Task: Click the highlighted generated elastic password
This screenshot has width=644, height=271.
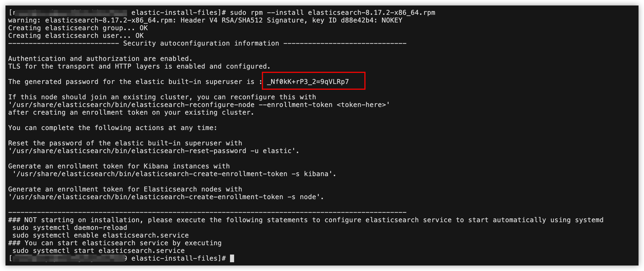Action: coord(308,81)
